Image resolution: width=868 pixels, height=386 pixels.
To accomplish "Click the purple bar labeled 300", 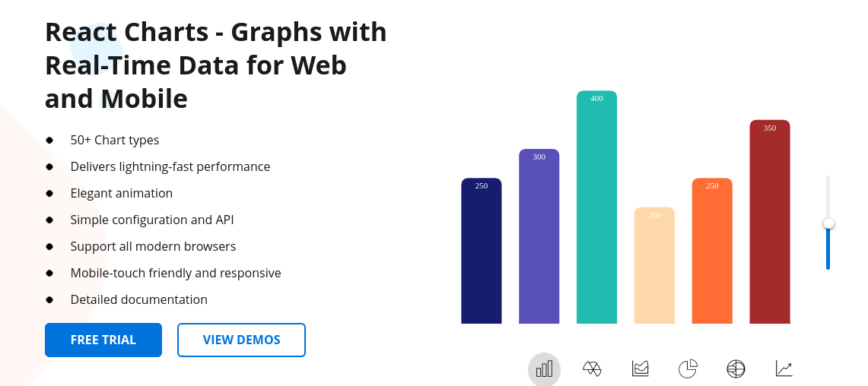I will tap(539, 239).
